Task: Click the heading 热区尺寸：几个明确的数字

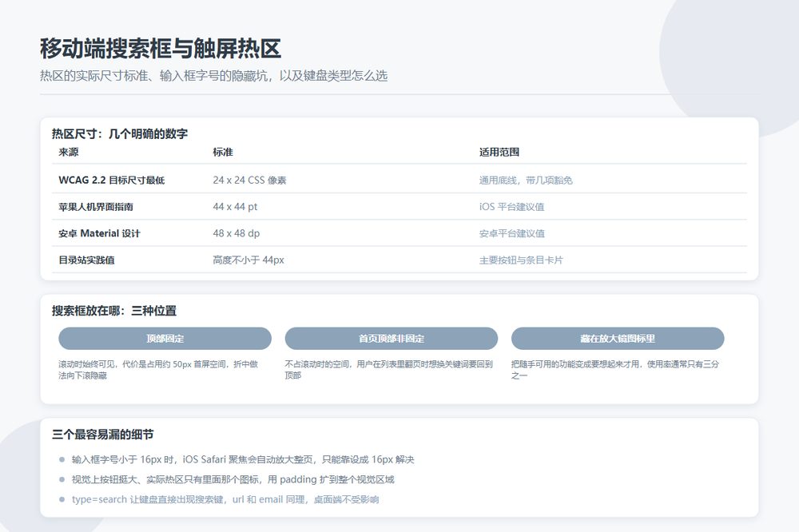Action: point(120,134)
